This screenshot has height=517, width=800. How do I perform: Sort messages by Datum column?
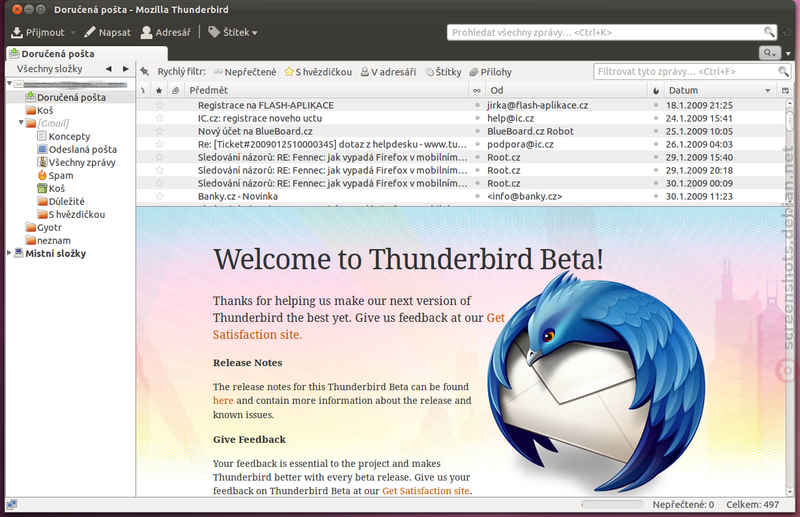(x=719, y=90)
